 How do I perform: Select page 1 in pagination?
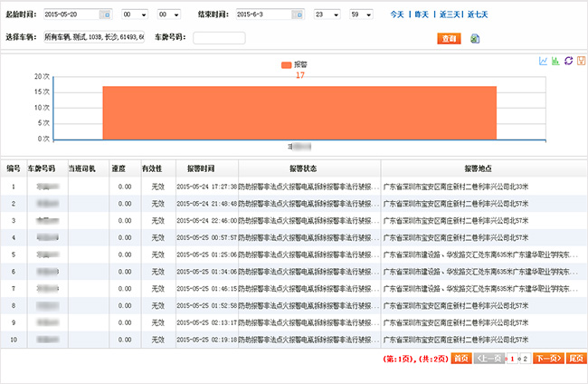(511, 359)
